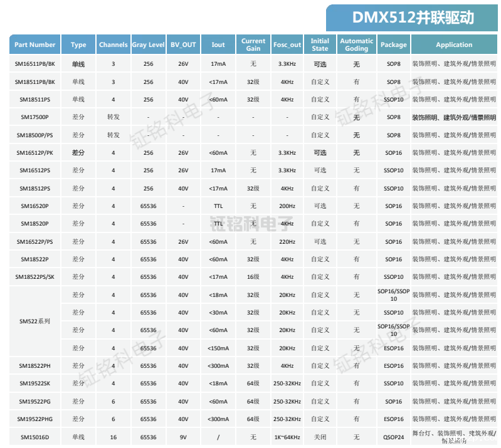The width and height of the screenshot is (501, 448).
Task: Click the Gray Level column header
Action: pyautogui.click(x=148, y=45)
